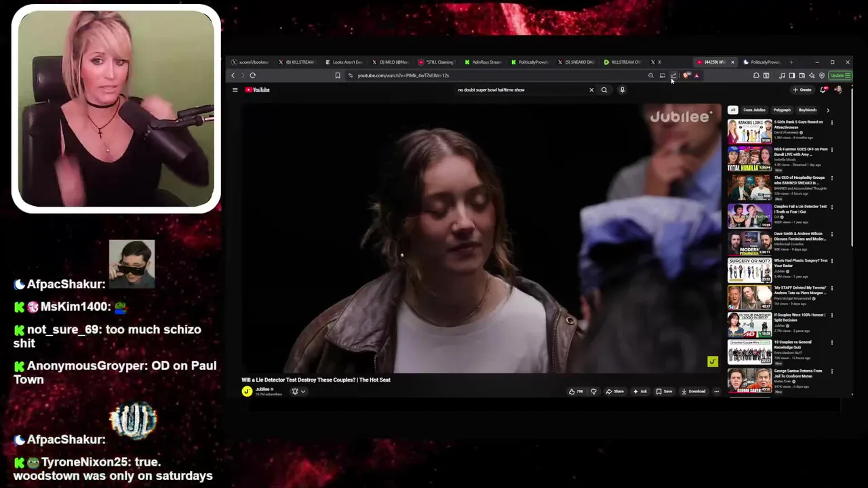Select the 'Boyfriends' filter chip
The height and width of the screenshot is (488, 868).
click(x=807, y=110)
